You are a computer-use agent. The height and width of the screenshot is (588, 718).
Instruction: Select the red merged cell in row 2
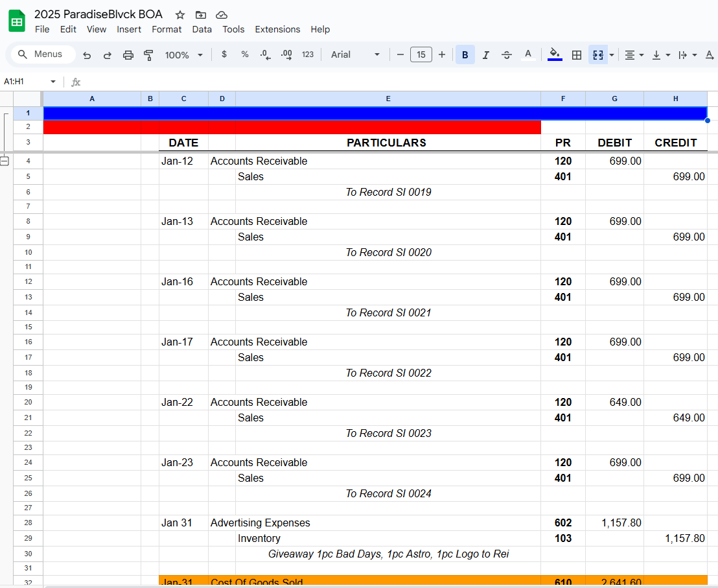pos(292,127)
